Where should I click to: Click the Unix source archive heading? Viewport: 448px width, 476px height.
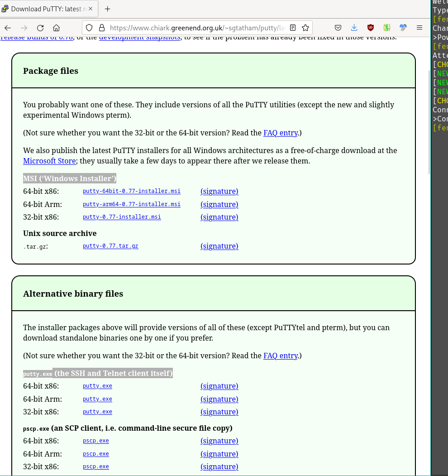click(60, 233)
